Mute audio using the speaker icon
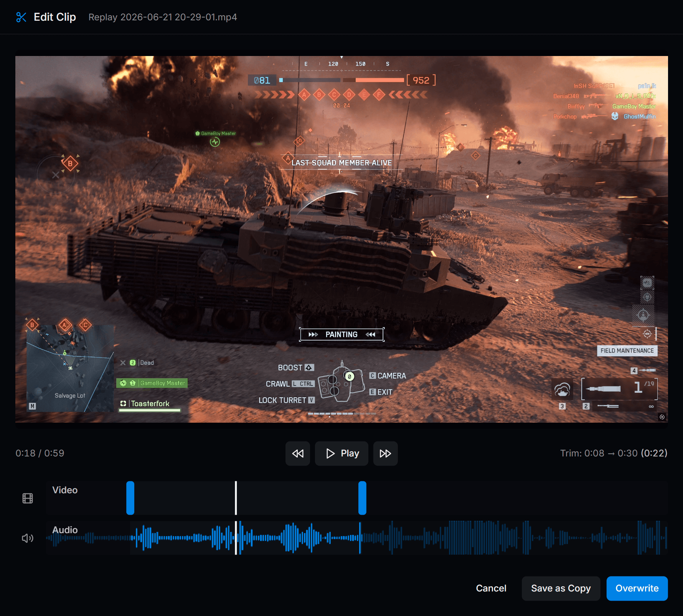Viewport: 683px width, 616px height. (28, 538)
